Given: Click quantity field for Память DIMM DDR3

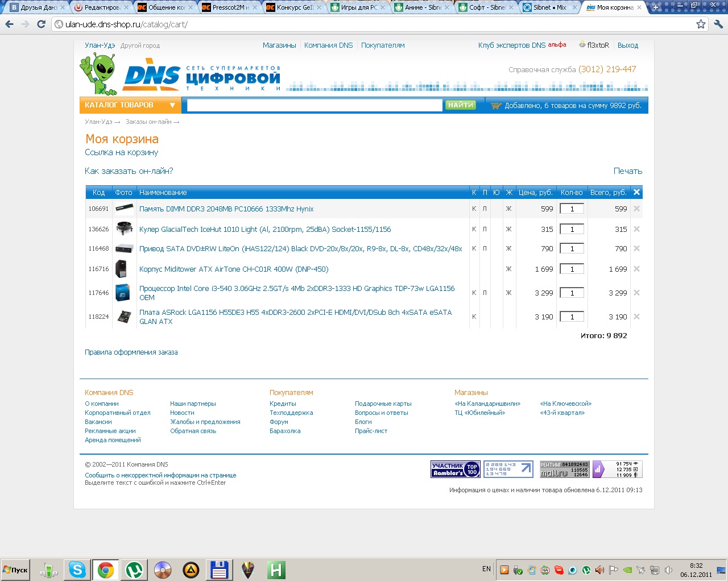Looking at the screenshot, I should tap(572, 209).
